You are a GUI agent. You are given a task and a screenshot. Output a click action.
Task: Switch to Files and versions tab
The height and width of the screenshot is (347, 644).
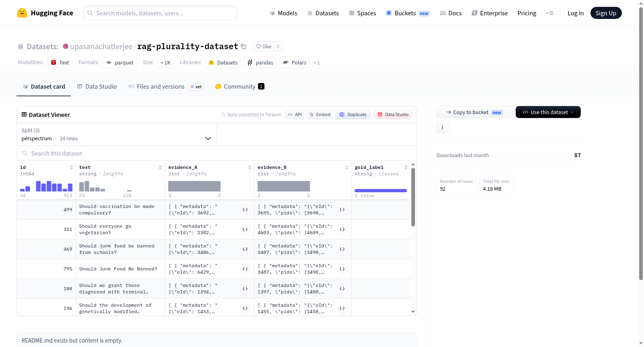[165, 87]
